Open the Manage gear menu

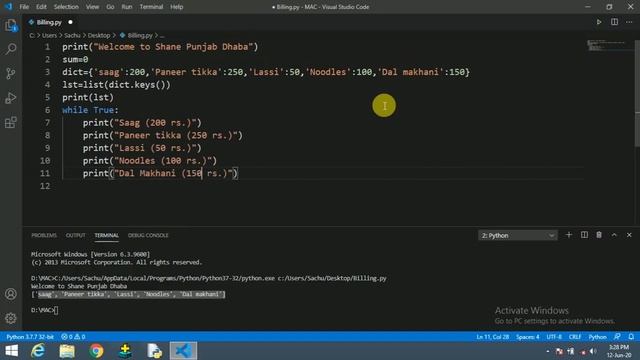[11, 318]
